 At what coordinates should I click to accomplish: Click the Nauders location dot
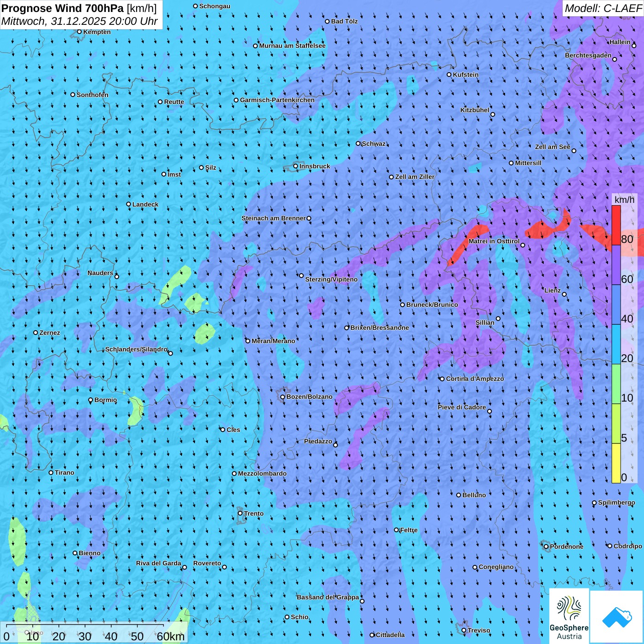(x=117, y=276)
